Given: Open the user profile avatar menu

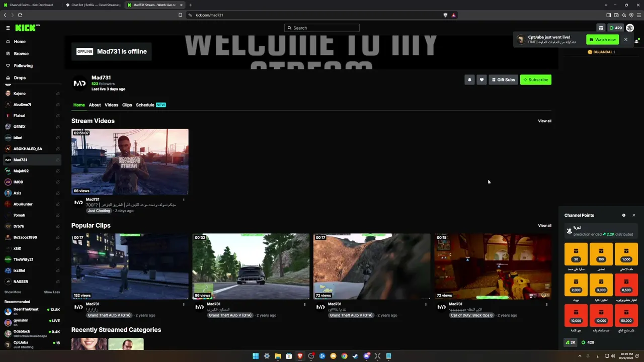Looking at the screenshot, I should point(630,28).
